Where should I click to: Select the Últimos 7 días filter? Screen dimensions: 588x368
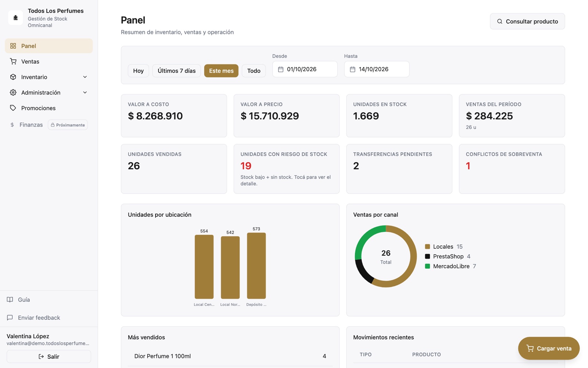click(177, 71)
